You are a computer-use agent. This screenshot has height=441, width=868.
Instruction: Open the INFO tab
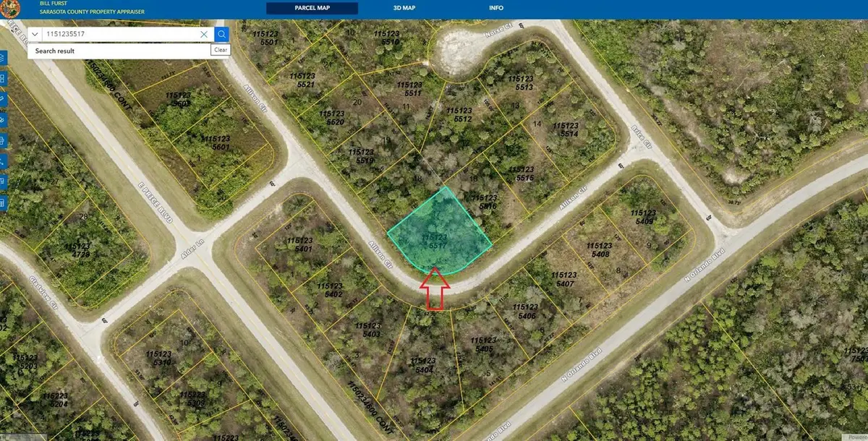[496, 7]
